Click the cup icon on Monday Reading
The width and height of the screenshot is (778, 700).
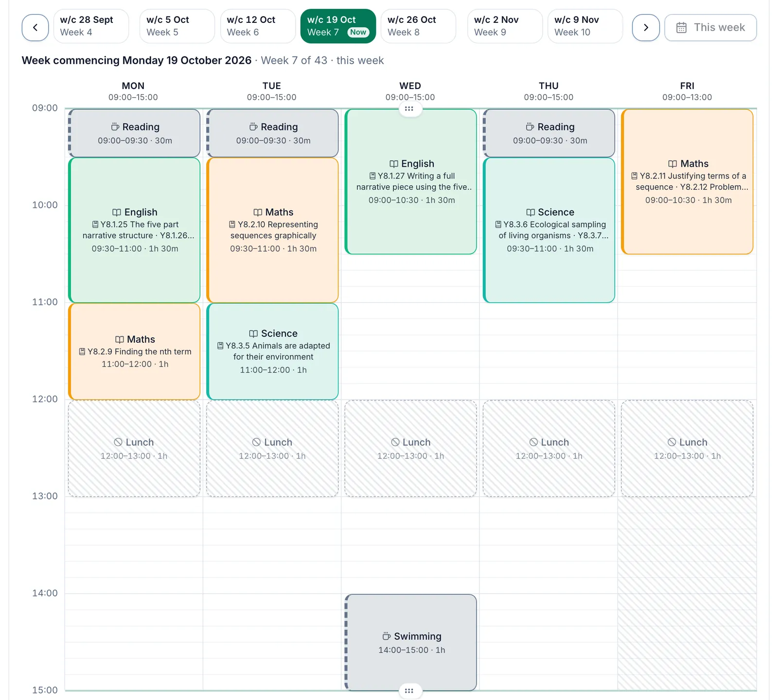click(115, 127)
